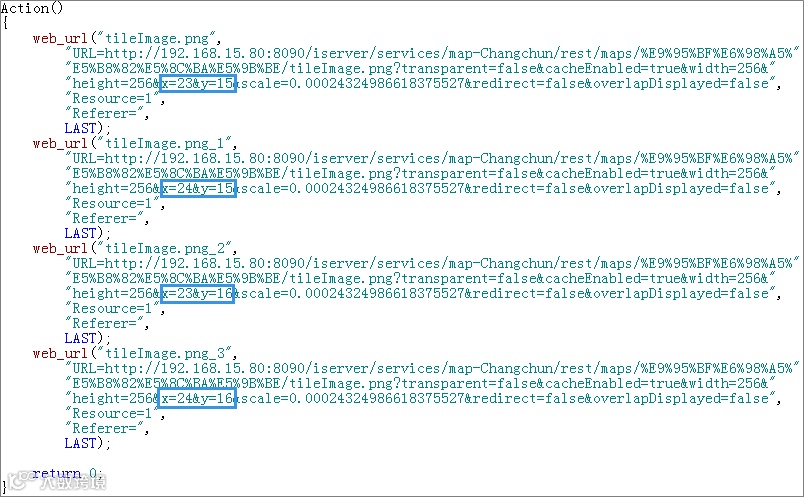This screenshot has width=804, height=497.
Task: Click scale=0.00024324986618375527 in the second request
Action: 352,188
